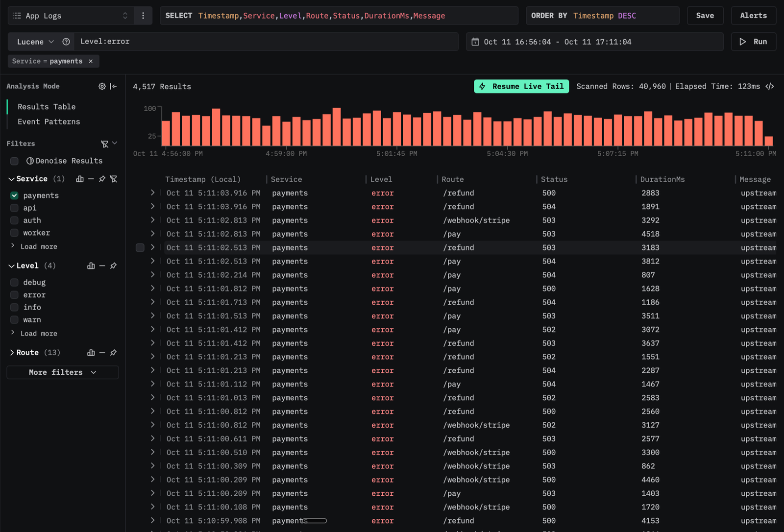This screenshot has height=532, width=784.
Task: Pin the Route filter group
Action: pyautogui.click(x=113, y=353)
